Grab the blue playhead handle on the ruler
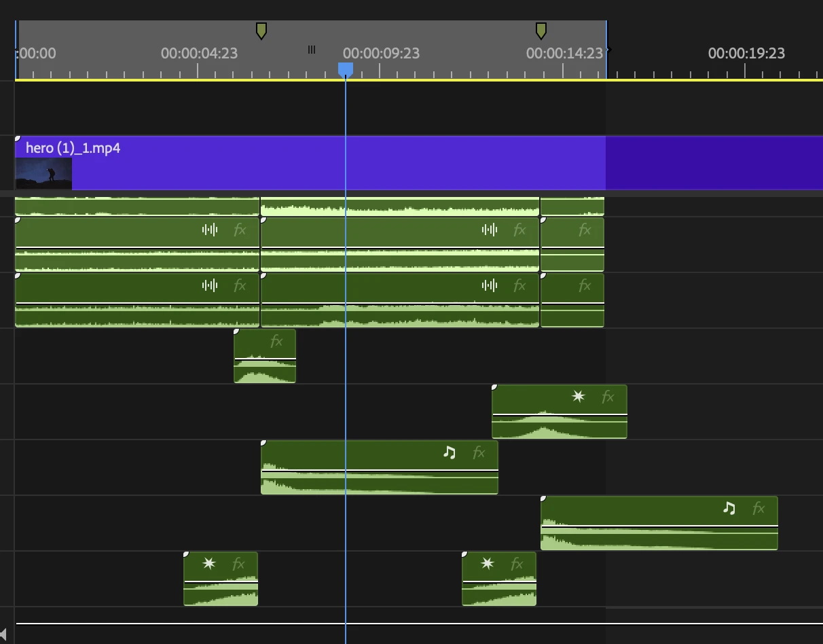The width and height of the screenshot is (823, 644). (x=346, y=69)
